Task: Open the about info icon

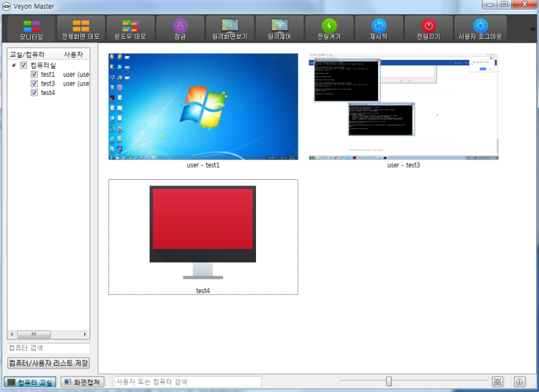Action: (519, 382)
